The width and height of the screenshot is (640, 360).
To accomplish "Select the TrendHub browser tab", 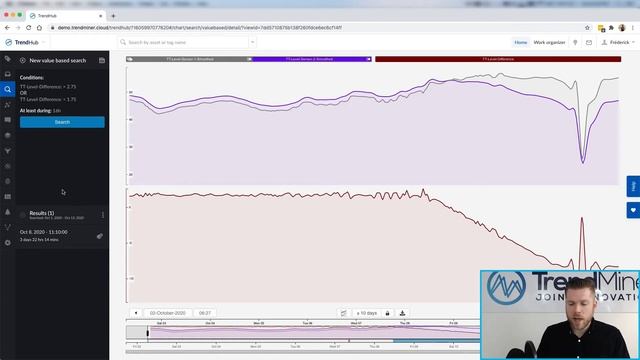I will 65,16.
